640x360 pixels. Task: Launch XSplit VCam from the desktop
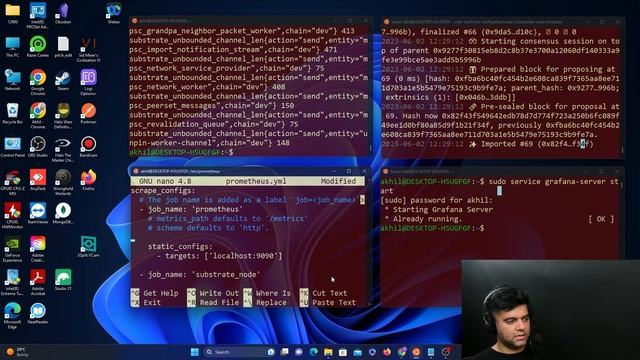[88, 247]
